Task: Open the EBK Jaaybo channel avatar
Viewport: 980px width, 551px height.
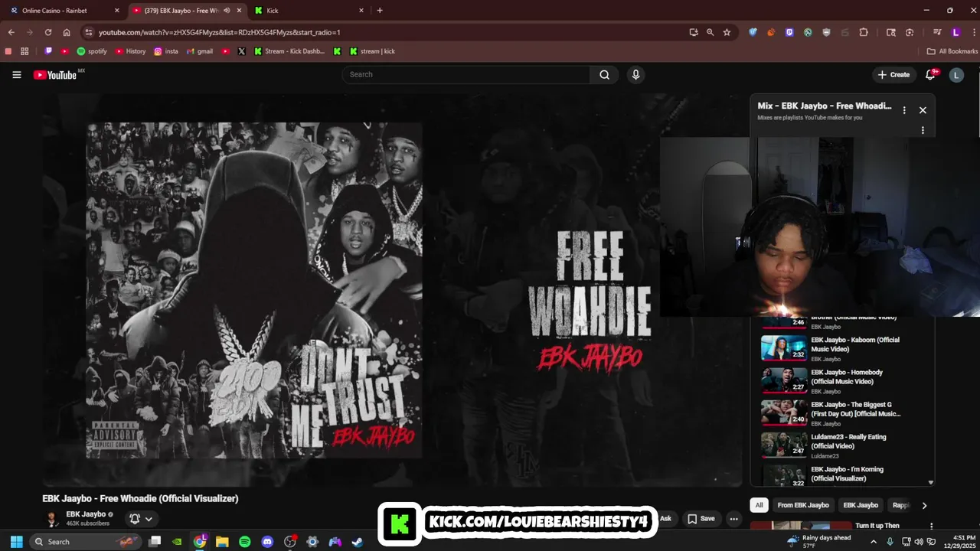Action: (52, 518)
